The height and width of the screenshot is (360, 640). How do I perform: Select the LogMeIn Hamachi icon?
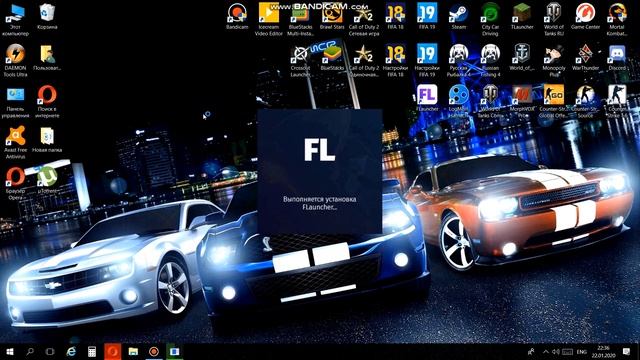(459, 101)
